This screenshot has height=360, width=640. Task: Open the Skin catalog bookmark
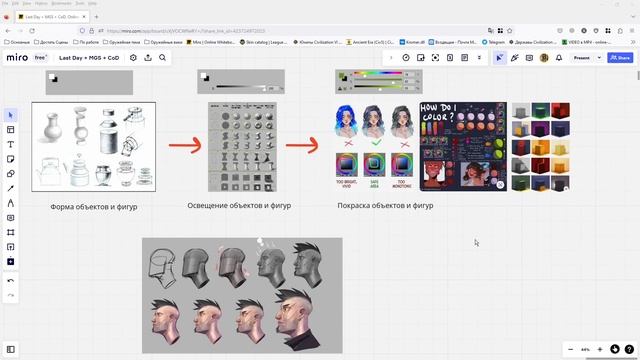click(x=264, y=42)
